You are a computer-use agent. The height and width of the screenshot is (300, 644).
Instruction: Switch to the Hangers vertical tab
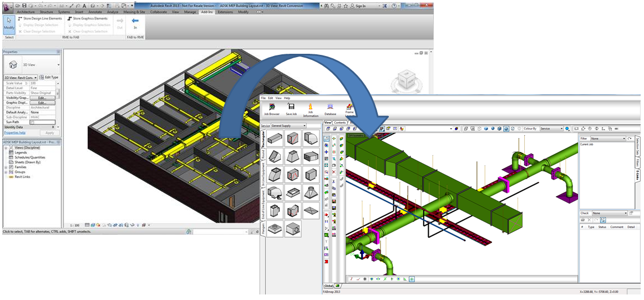263,228
